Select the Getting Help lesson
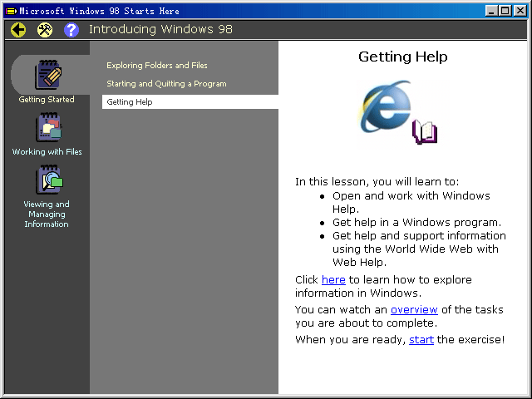 point(190,101)
